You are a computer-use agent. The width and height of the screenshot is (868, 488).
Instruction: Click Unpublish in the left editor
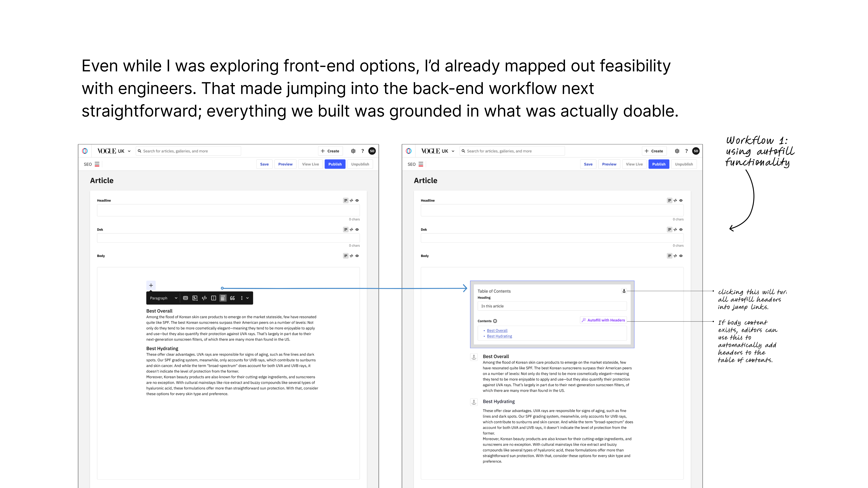tap(360, 164)
